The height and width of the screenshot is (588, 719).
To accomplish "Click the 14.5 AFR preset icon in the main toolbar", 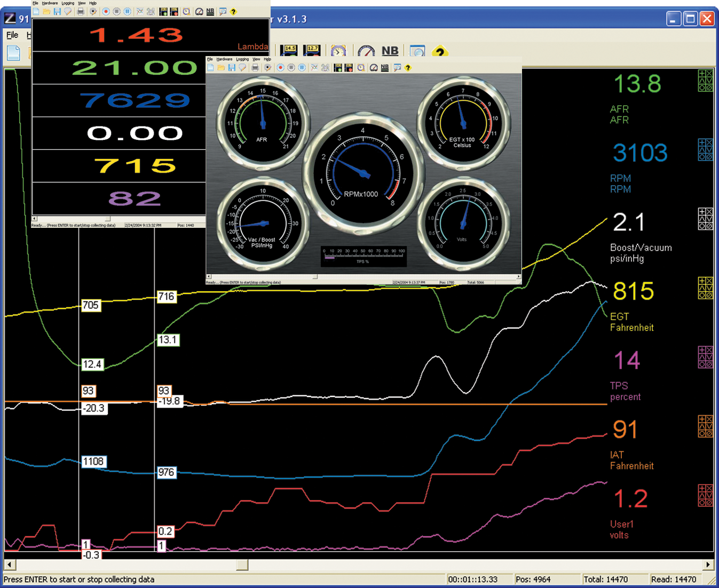I will coord(289,51).
